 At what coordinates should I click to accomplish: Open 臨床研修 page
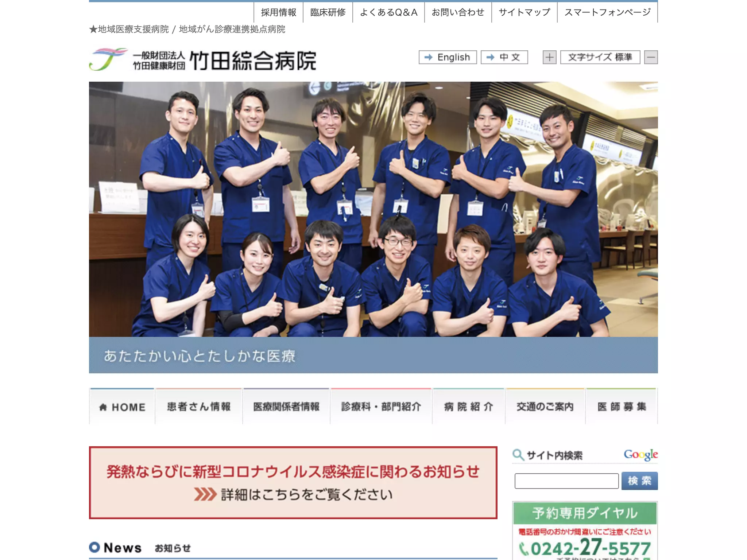[x=328, y=12]
